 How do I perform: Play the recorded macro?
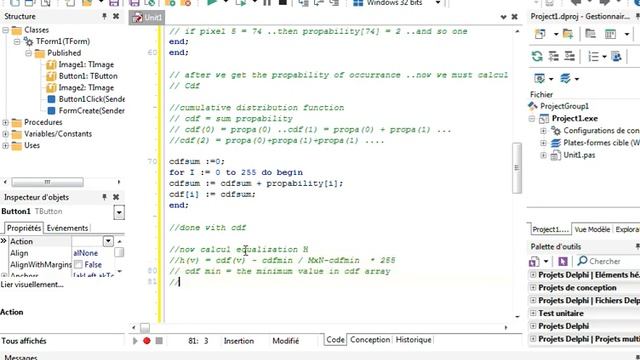tap(135, 340)
